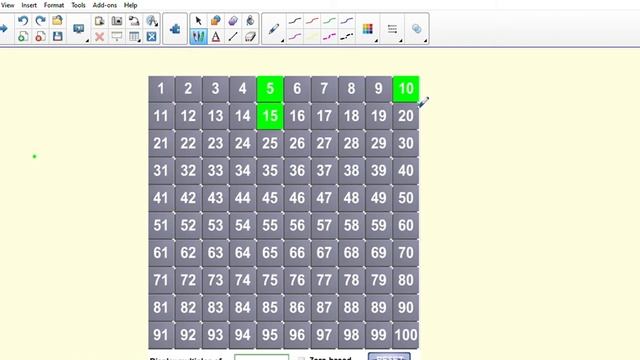Click the paste clipboard icon
Viewport: 640px width, 360px height.
(x=99, y=21)
